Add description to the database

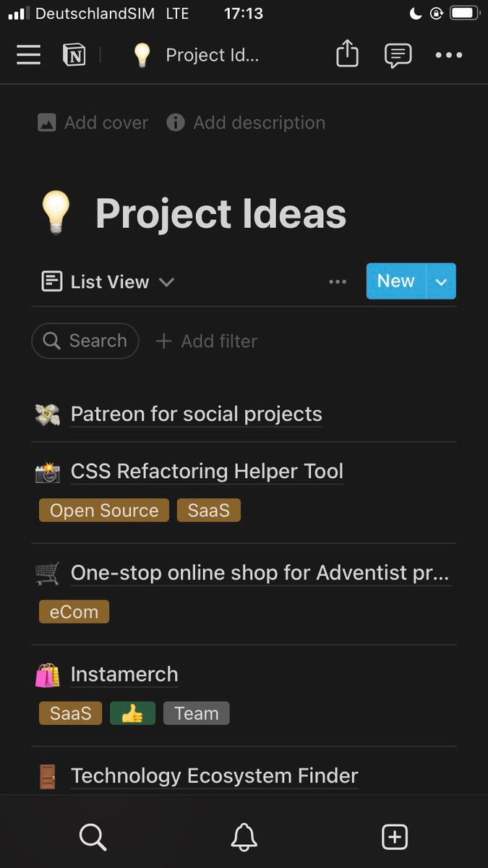(246, 123)
